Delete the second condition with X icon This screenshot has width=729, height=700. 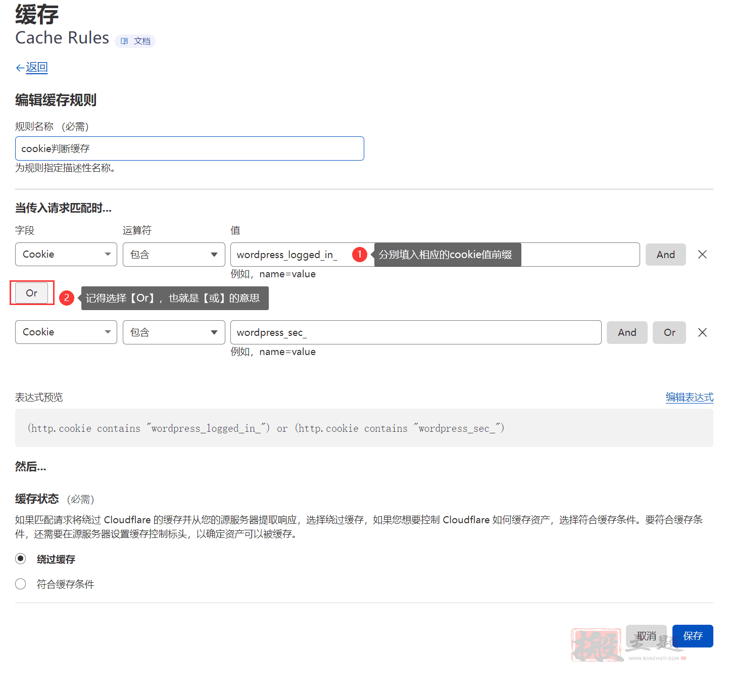702,332
